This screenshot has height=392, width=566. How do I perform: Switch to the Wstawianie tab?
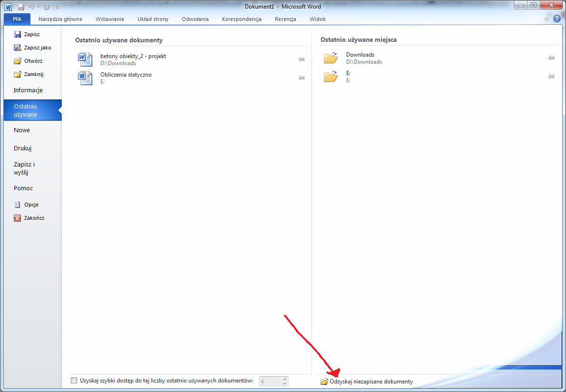point(110,19)
